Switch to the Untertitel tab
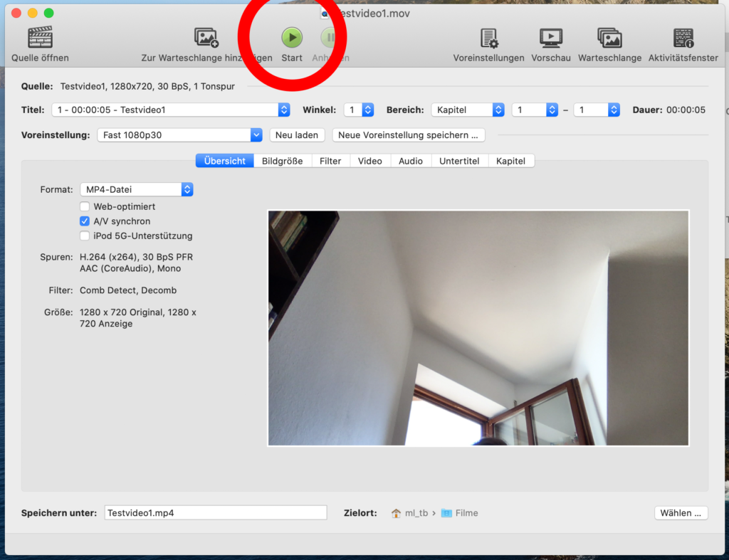This screenshot has height=560, width=729. 459,161
